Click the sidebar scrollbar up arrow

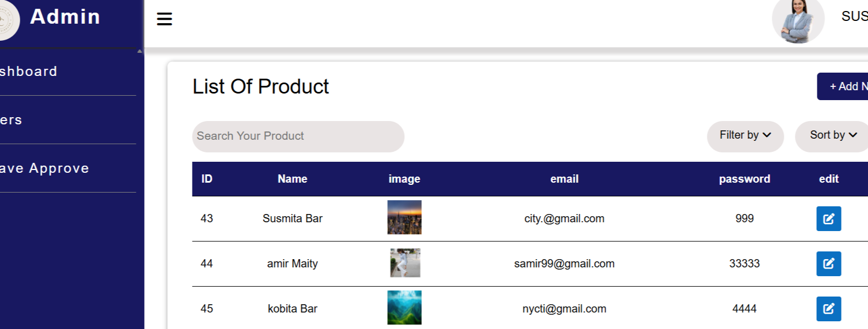click(140, 51)
